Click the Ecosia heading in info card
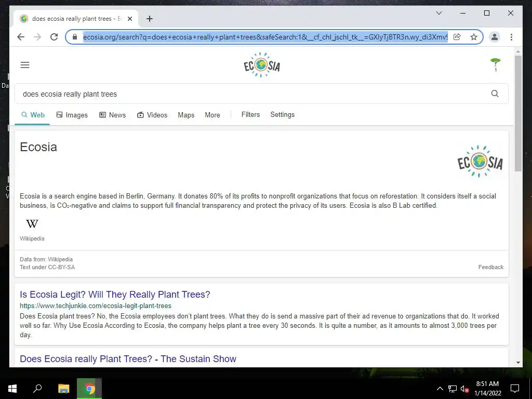The width and height of the screenshot is (532, 399). (38, 147)
